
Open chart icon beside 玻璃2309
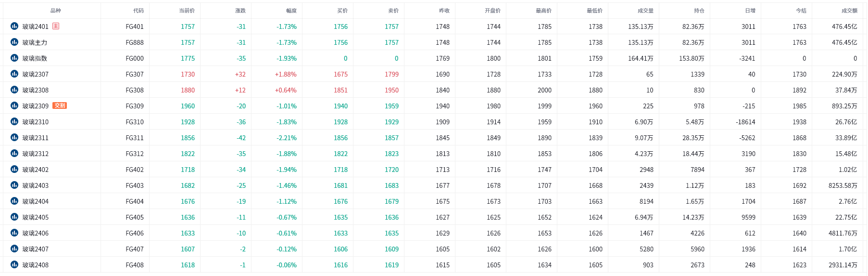14,105
